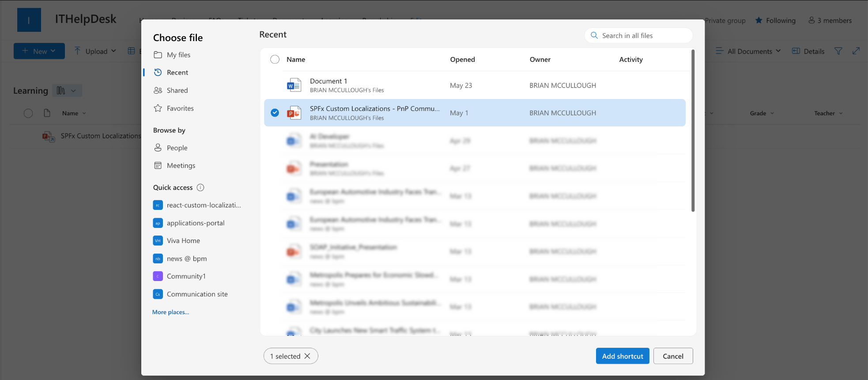868x380 pixels.
Task: Click BRIAN MCCULLOUGH owner of Document 1
Action: tap(562, 85)
